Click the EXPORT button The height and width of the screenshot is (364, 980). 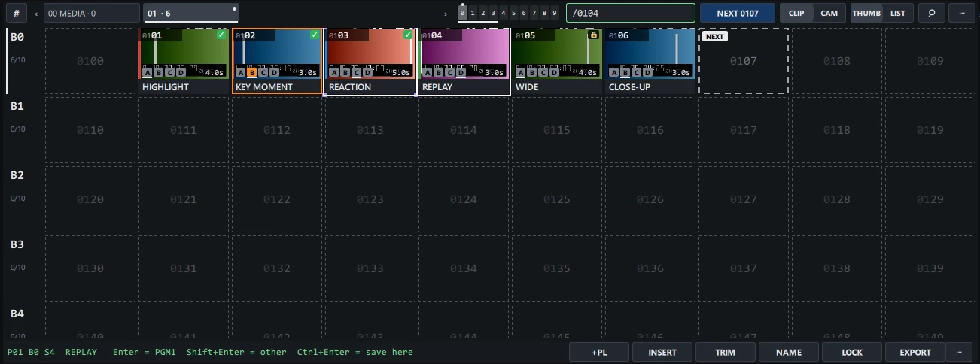915,352
